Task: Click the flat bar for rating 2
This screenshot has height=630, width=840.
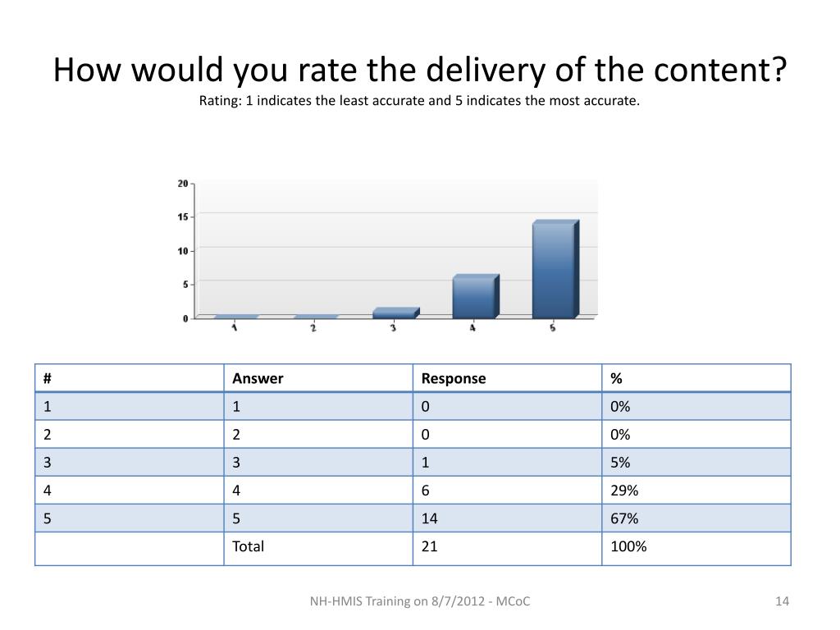Action: tap(316, 317)
